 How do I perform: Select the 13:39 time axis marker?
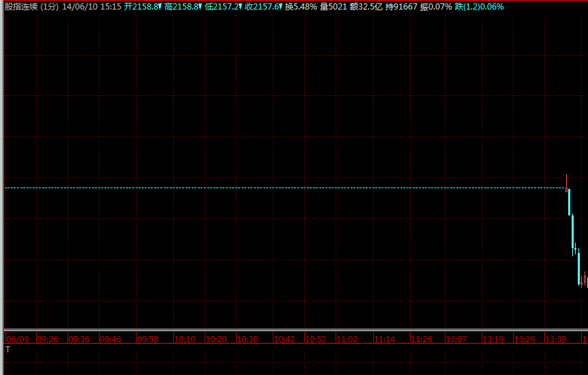tap(557, 339)
